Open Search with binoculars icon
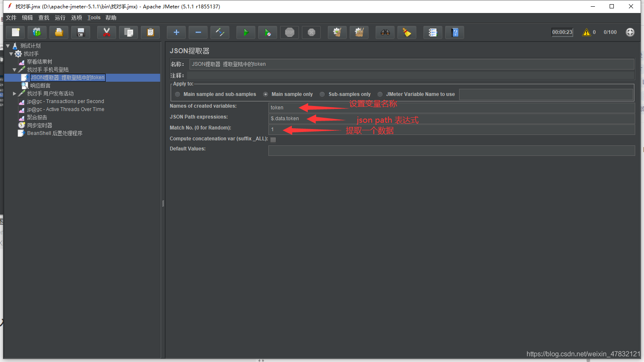Image resolution: width=644 pixels, height=362 pixels. coord(385,32)
